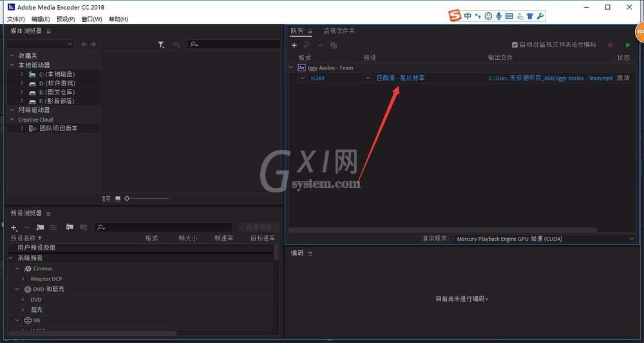Image resolution: width=644 pixels, height=343 pixels.
Task: Collapse the 本地驱动器 tree node
Action: point(12,65)
